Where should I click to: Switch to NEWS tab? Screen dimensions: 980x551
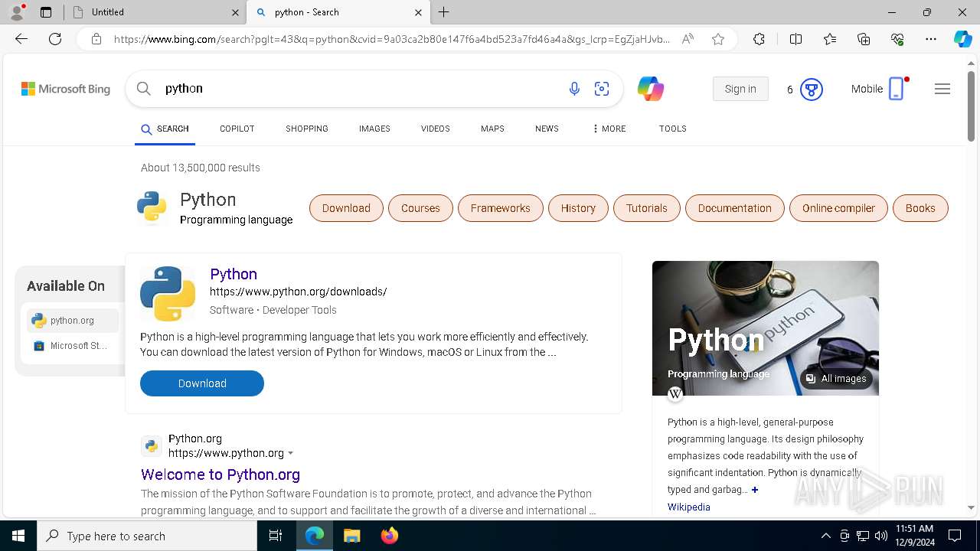tap(547, 129)
